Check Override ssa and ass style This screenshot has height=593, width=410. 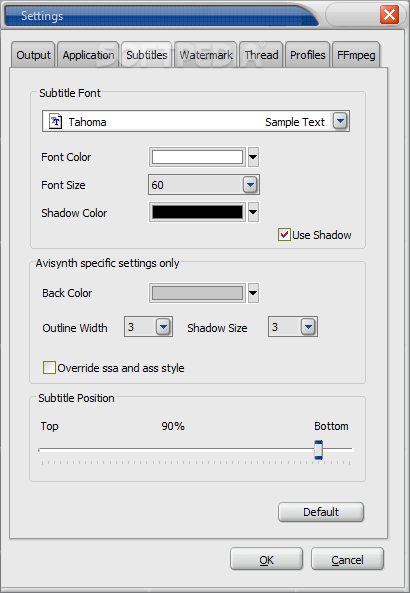tap(49, 368)
